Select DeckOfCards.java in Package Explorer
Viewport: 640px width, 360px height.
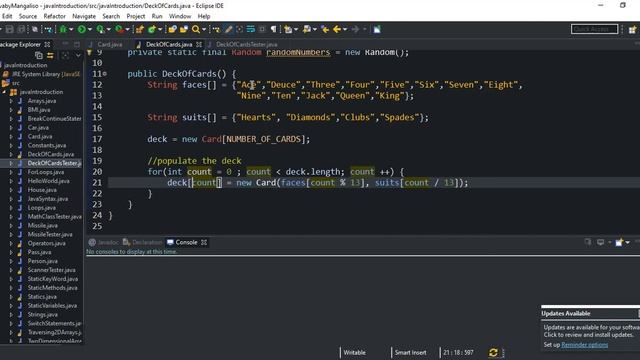(x=51, y=154)
